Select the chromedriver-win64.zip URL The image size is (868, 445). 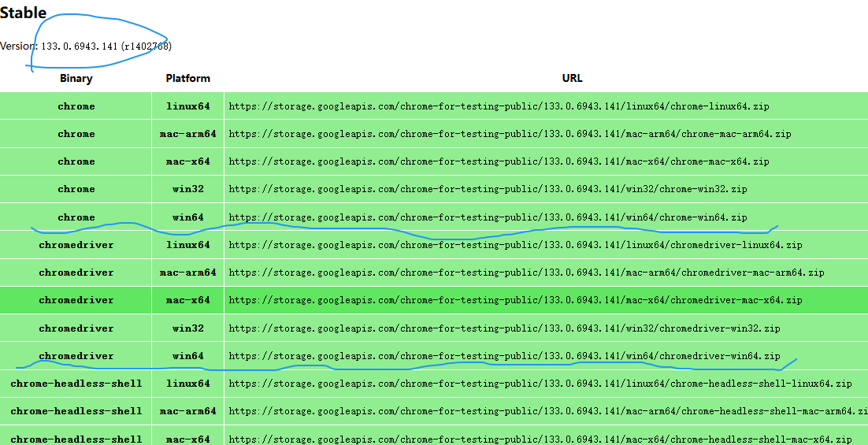tap(504, 356)
